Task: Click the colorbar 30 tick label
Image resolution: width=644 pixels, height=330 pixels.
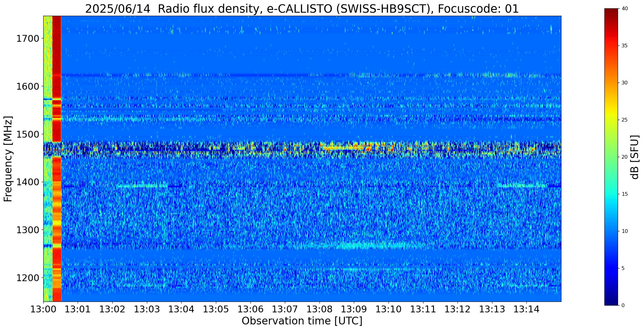Action: [x=625, y=83]
